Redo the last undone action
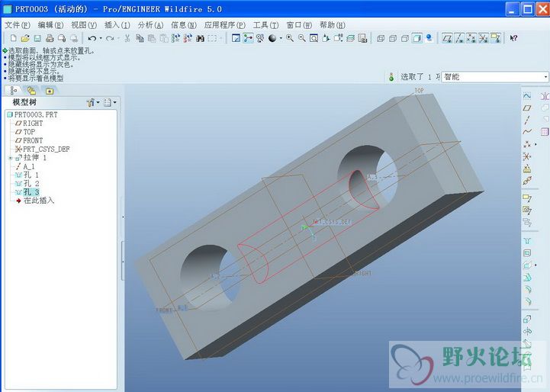550x392 pixels. [x=110, y=38]
